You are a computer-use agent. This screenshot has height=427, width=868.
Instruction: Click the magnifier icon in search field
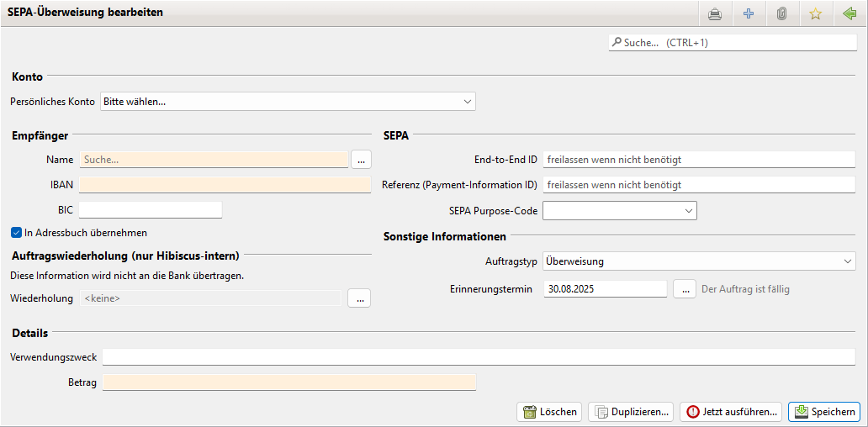click(617, 42)
